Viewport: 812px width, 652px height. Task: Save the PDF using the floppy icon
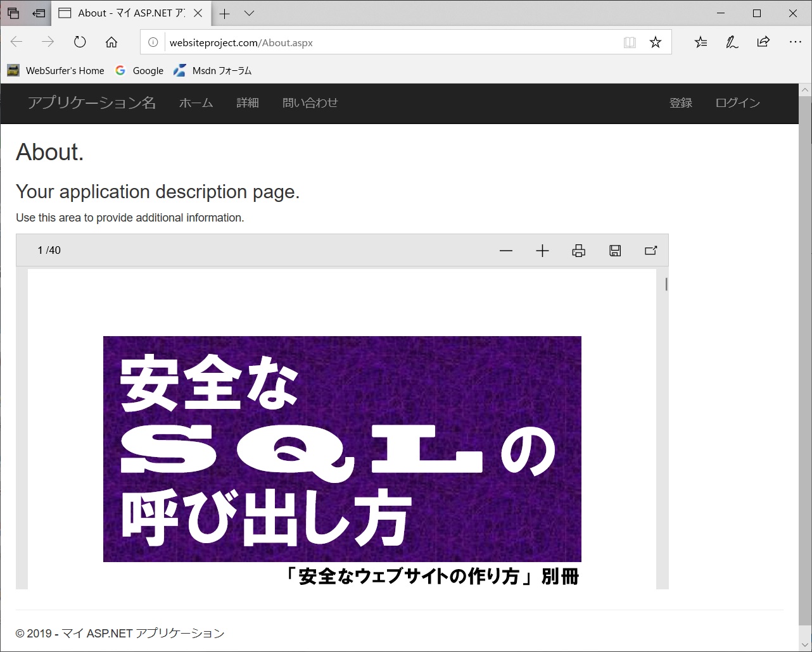615,251
